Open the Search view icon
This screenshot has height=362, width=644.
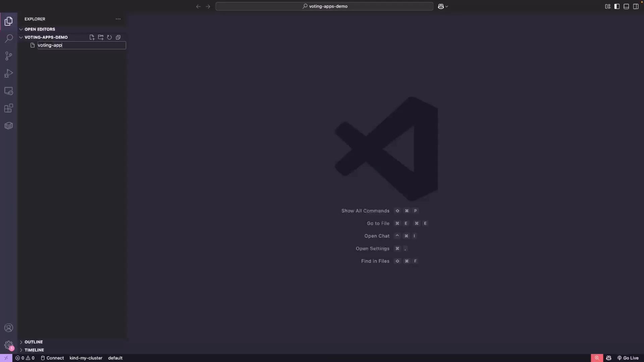click(x=9, y=39)
